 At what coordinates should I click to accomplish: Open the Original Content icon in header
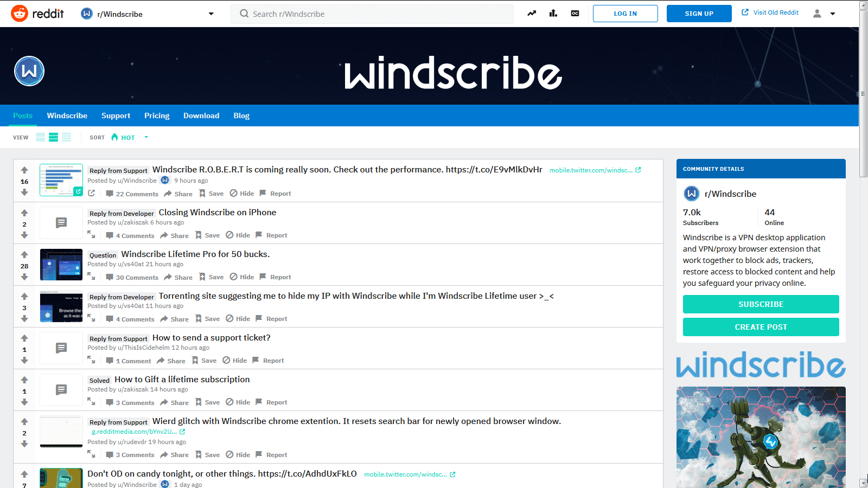pyautogui.click(x=575, y=14)
